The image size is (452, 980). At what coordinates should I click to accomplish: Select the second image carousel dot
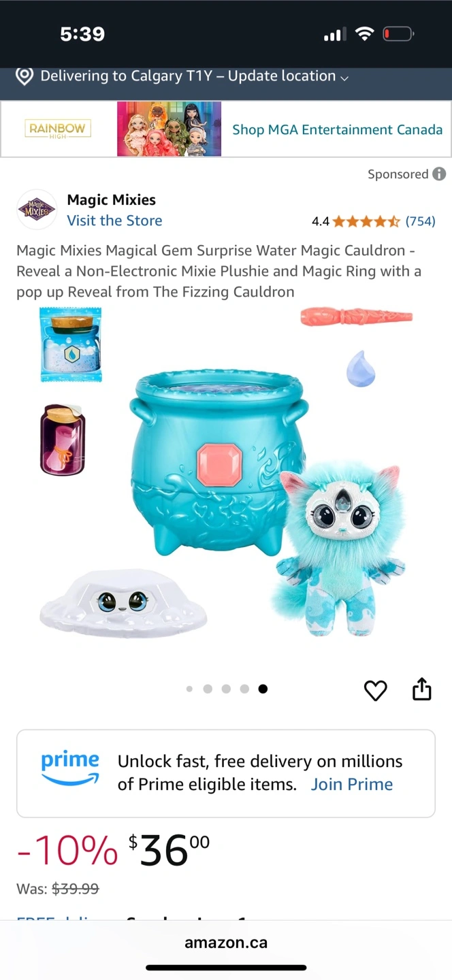coord(208,689)
